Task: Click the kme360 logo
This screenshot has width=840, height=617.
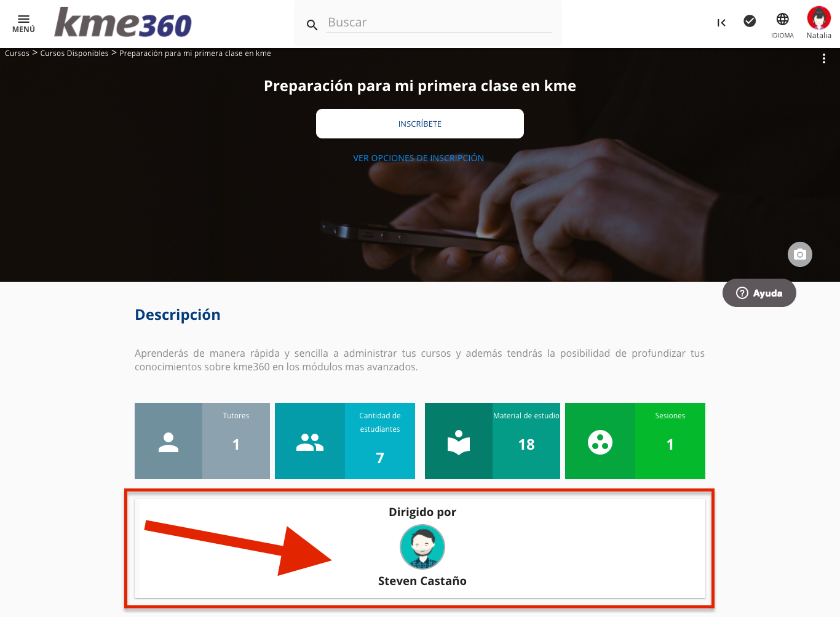Action: 123,23
